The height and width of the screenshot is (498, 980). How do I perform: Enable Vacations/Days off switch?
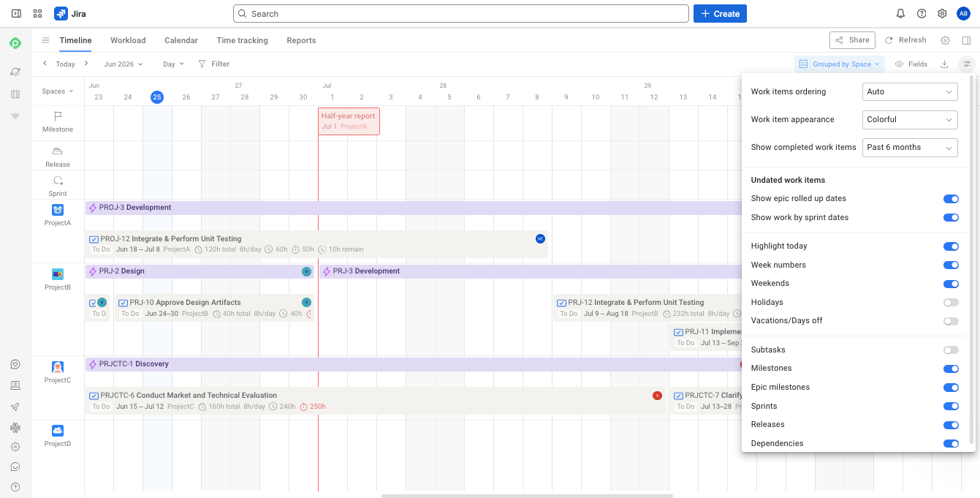951,321
